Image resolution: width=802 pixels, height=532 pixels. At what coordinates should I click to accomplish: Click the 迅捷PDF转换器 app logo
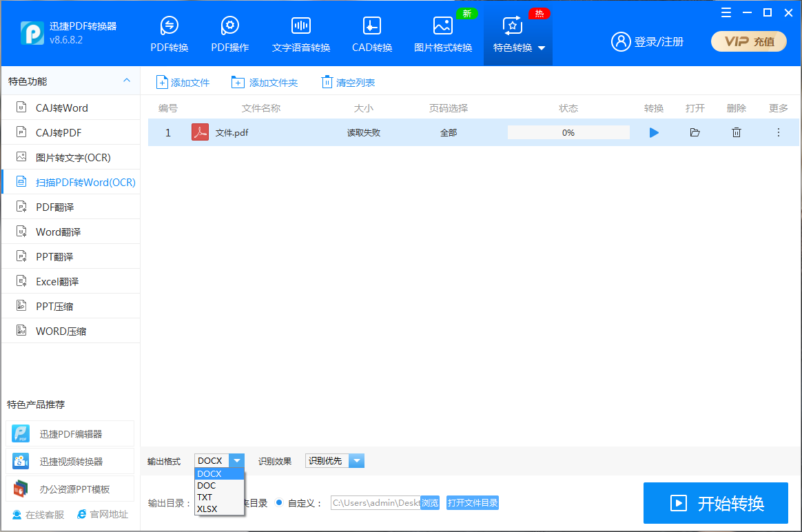32,33
